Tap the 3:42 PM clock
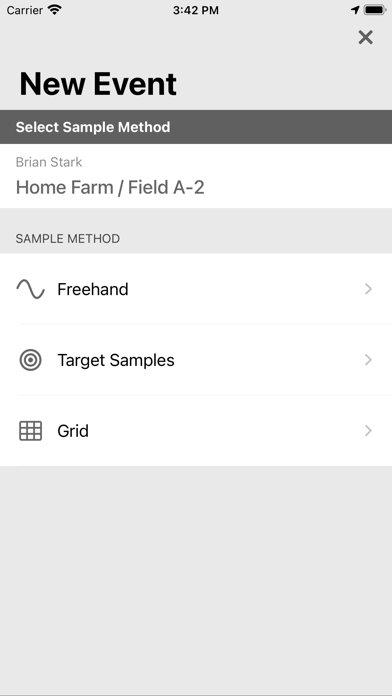Image resolution: width=392 pixels, height=696 pixels. tap(196, 10)
